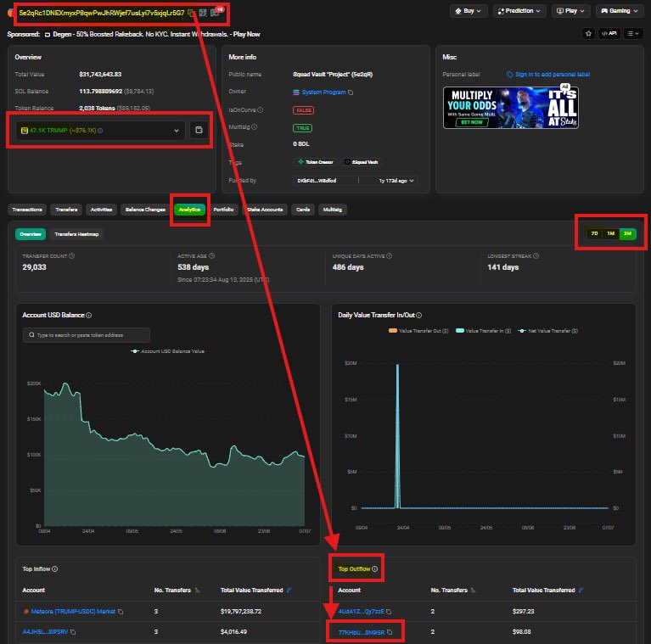The image size is (651, 644).
Task: Set the time range to 1M
Action: click(x=611, y=233)
